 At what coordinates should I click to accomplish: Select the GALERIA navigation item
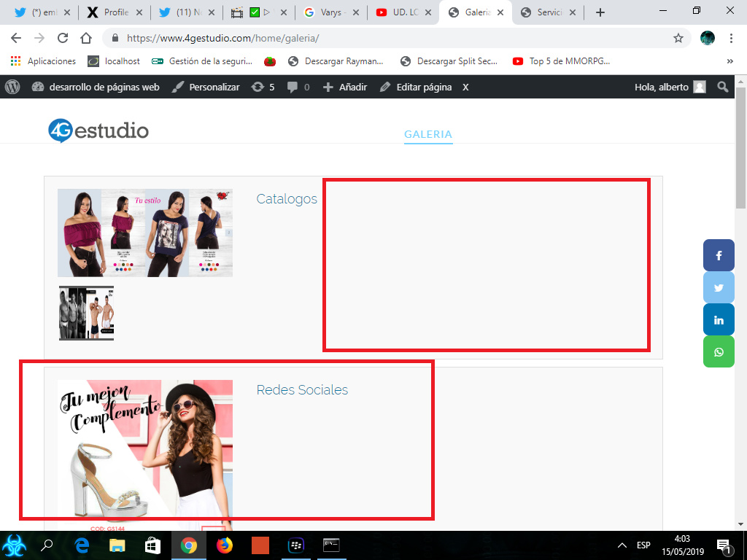428,134
